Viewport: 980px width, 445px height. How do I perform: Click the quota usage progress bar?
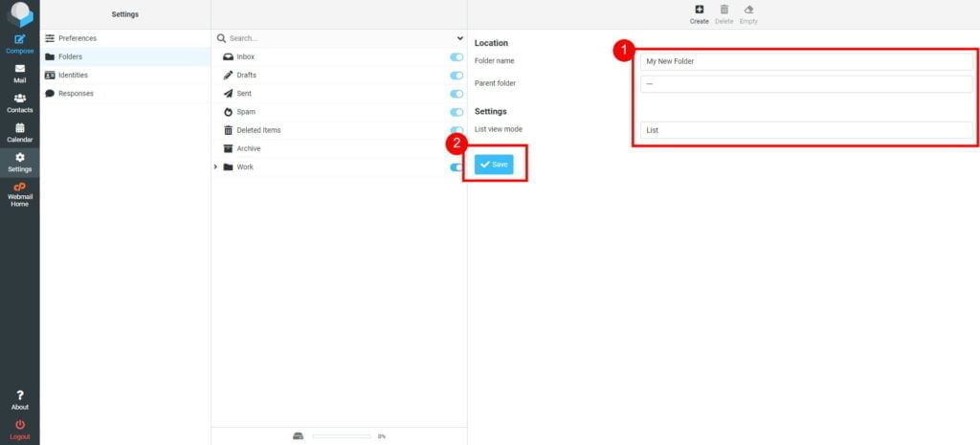pyautogui.click(x=342, y=436)
